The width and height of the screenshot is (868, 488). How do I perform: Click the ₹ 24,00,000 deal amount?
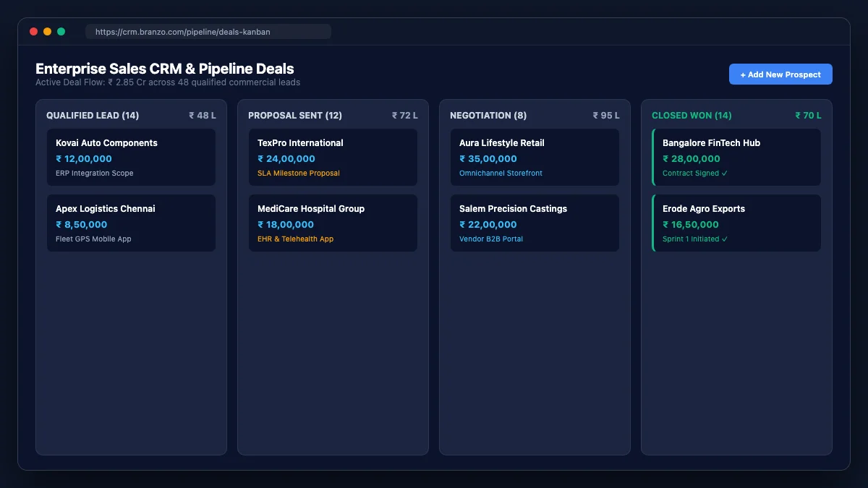tap(286, 159)
